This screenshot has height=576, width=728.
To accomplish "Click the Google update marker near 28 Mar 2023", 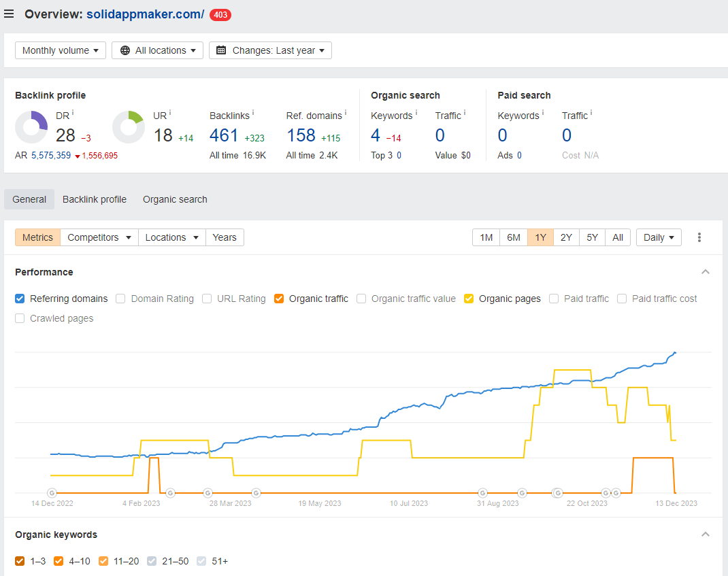I will click(x=208, y=492).
